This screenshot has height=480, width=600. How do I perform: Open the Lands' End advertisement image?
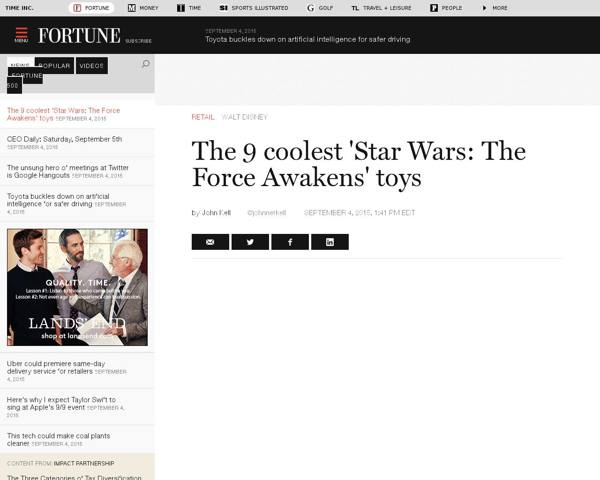(77, 287)
